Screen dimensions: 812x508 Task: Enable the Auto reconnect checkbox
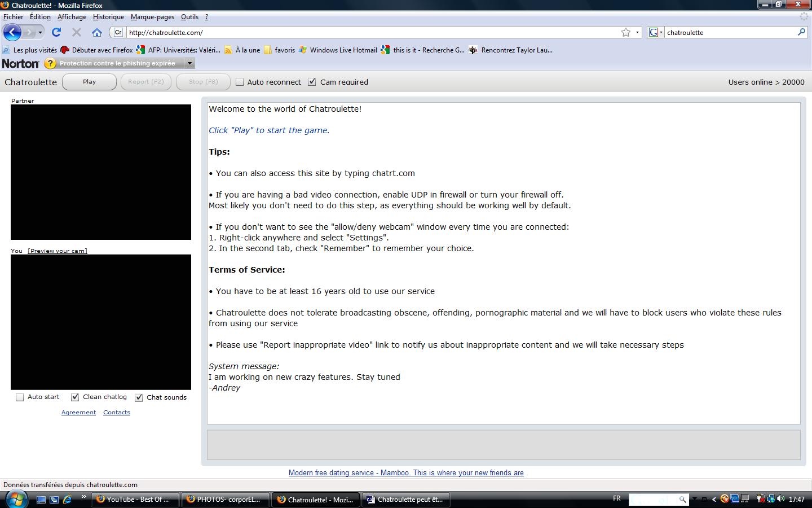240,82
